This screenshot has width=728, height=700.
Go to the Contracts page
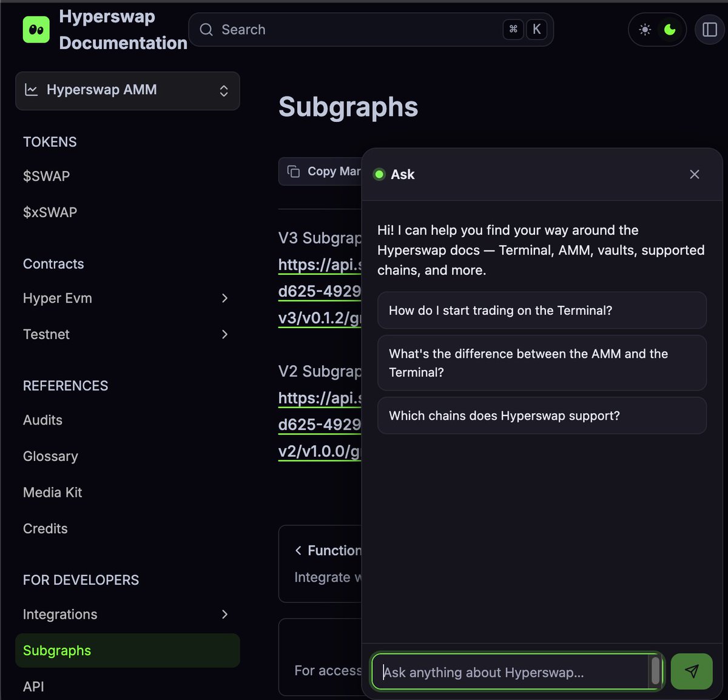(x=53, y=264)
